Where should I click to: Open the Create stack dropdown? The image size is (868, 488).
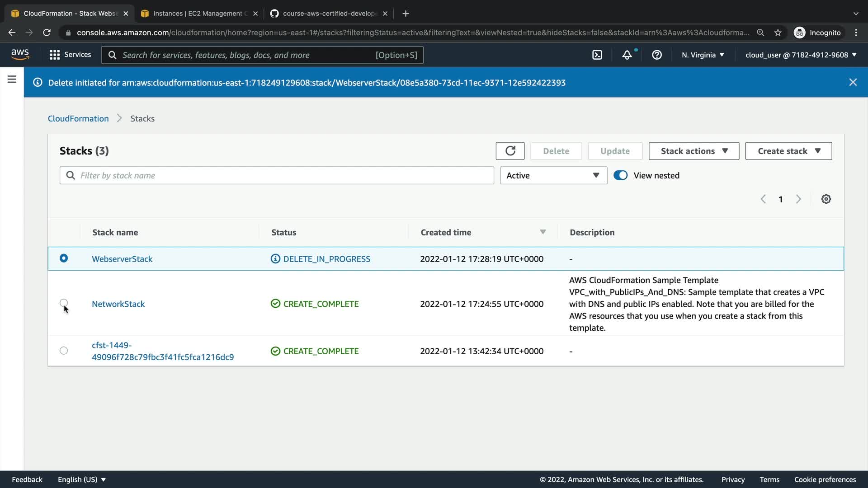788,151
